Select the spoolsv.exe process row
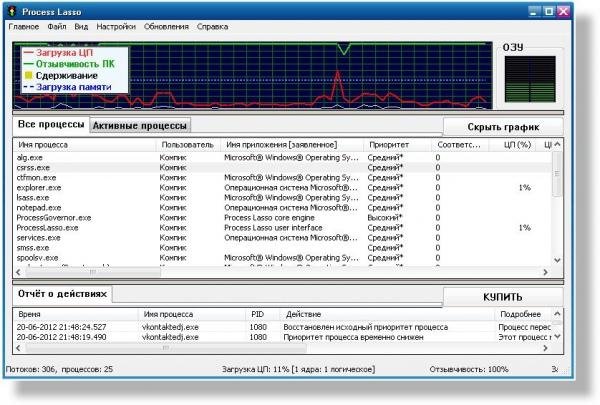Viewport: 600px width, 405px height. 282,258
